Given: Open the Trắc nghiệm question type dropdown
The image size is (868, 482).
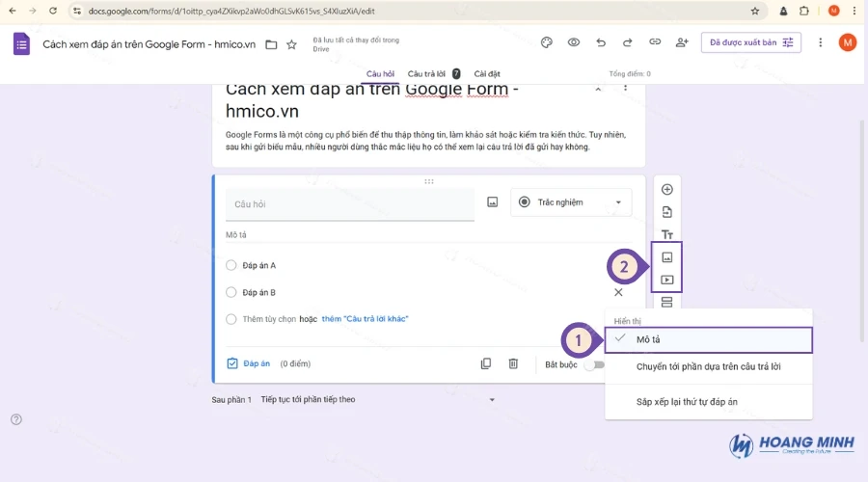Looking at the screenshot, I should 571,202.
